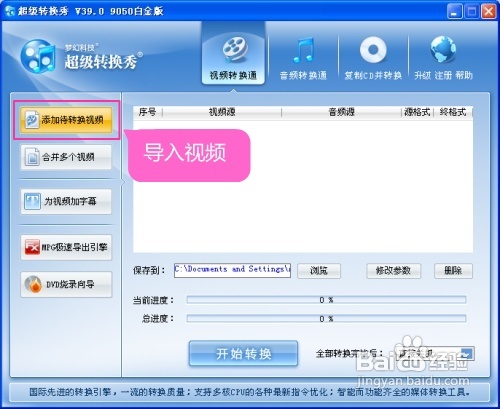The image size is (500, 409).
Task: Click the film reel icon
Action: coord(235,50)
